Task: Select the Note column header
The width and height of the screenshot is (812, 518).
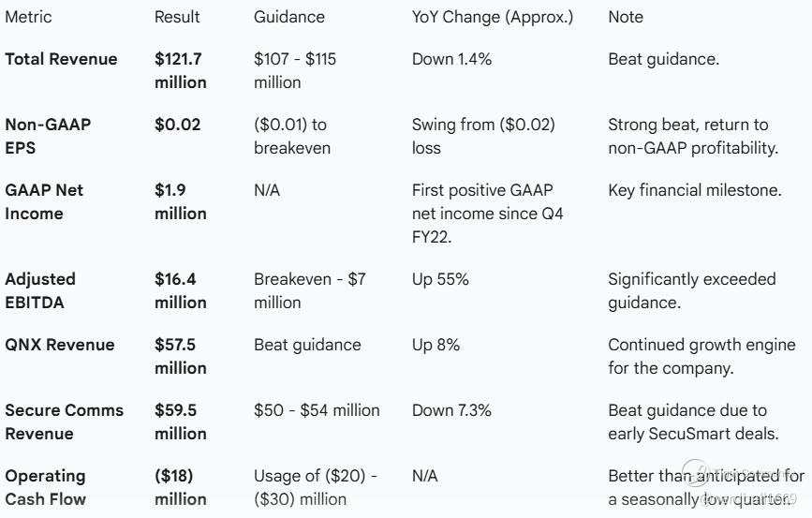Action: tap(626, 17)
